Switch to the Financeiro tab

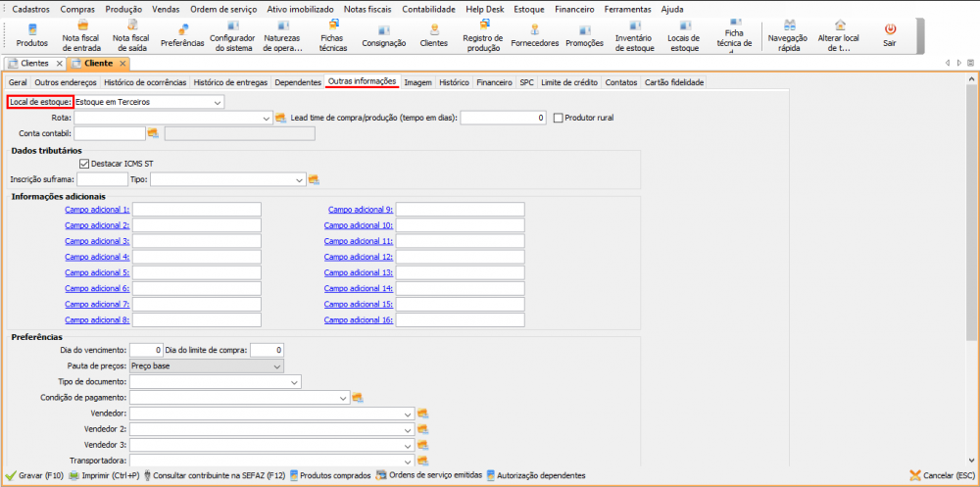pyautogui.click(x=494, y=82)
